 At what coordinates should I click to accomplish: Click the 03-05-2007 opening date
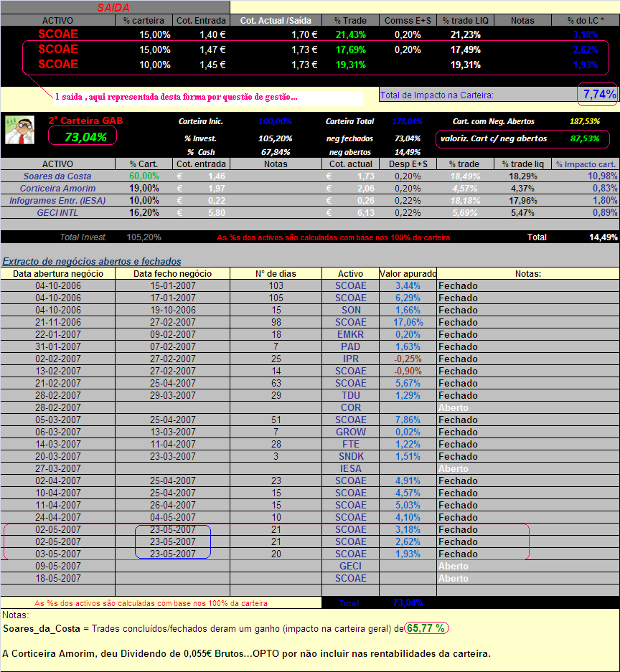pos(58,554)
